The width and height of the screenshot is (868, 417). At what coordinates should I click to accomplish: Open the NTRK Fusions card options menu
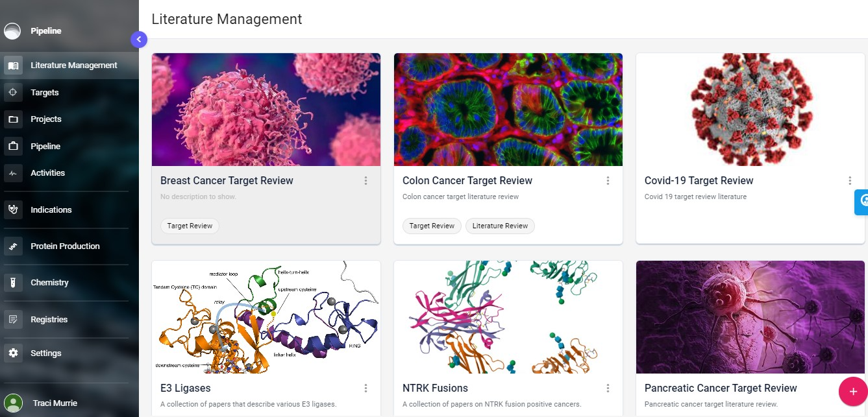[x=608, y=387]
